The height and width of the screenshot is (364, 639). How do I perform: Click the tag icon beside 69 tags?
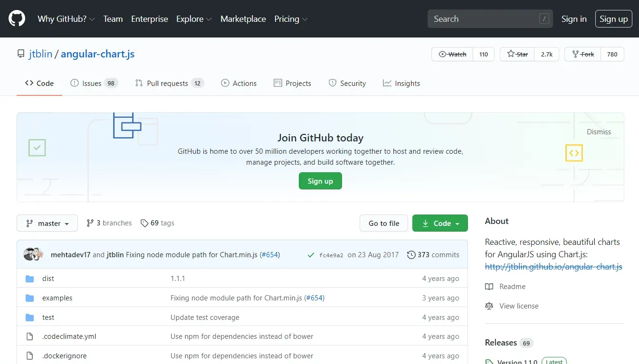coord(144,223)
